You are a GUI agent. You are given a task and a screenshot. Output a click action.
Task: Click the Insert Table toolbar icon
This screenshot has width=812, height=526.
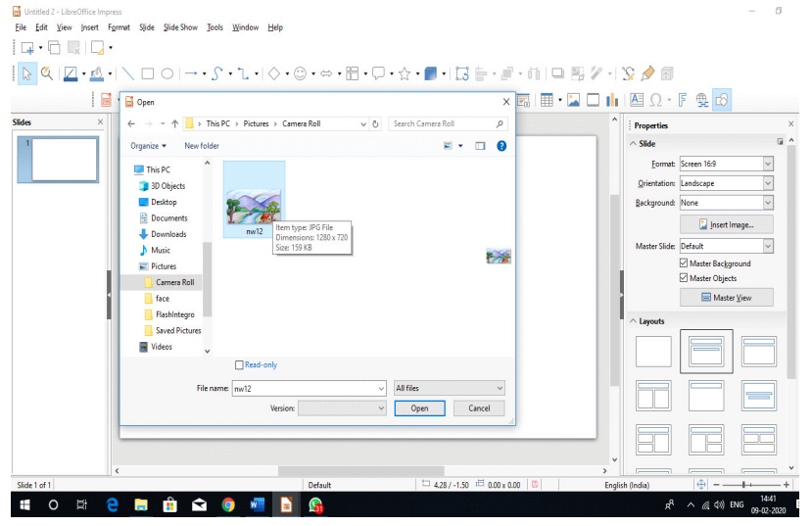(547, 100)
